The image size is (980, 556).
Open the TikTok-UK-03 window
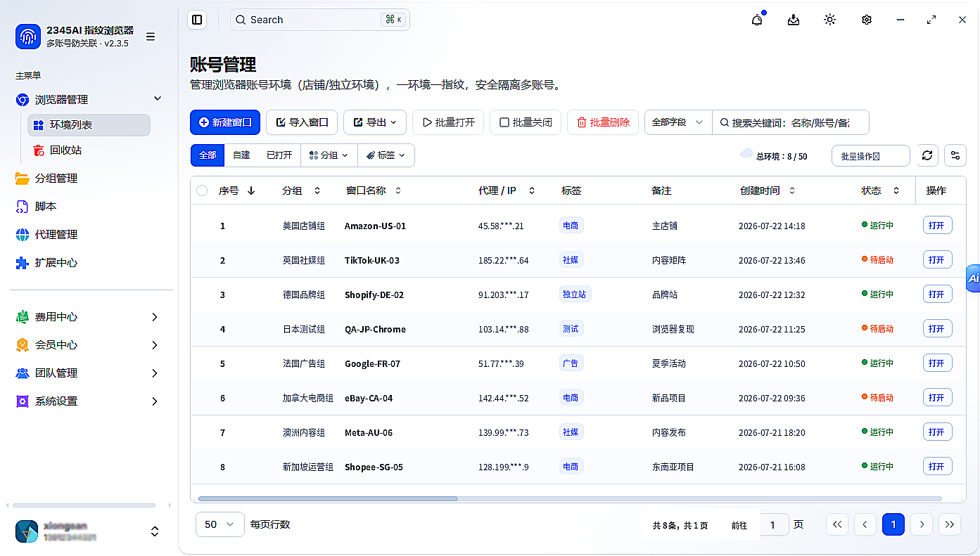tap(937, 259)
